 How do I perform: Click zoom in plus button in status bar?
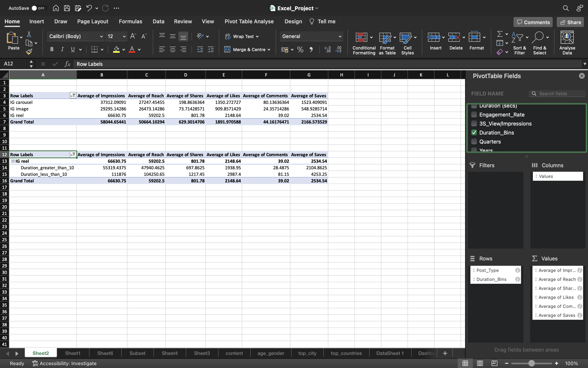coord(556,363)
